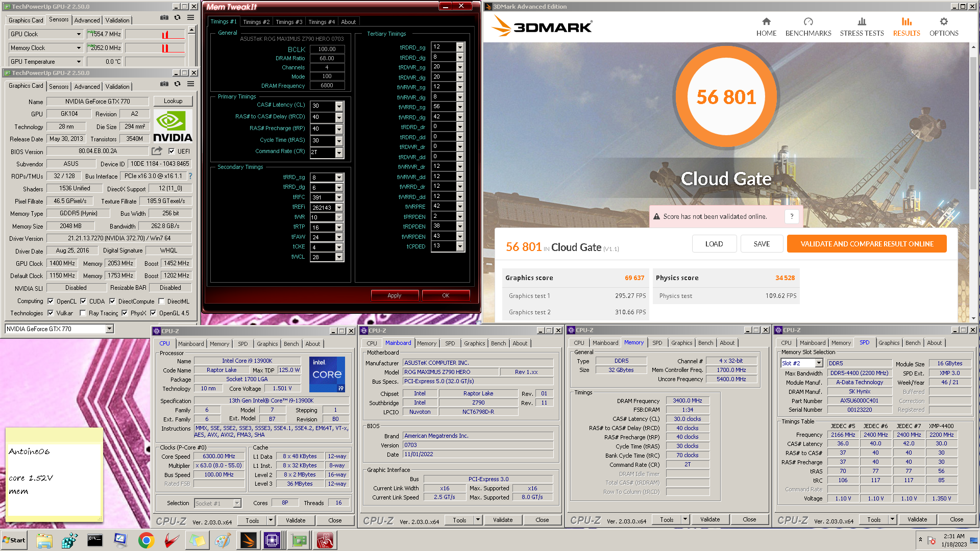Click the AntoineO6 sticky note
This screenshot has width=980, height=551.
(54, 474)
